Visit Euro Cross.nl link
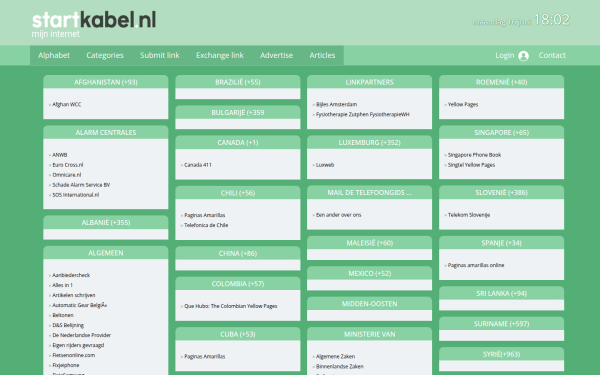Viewport: 600px width, 375px height. coord(68,165)
